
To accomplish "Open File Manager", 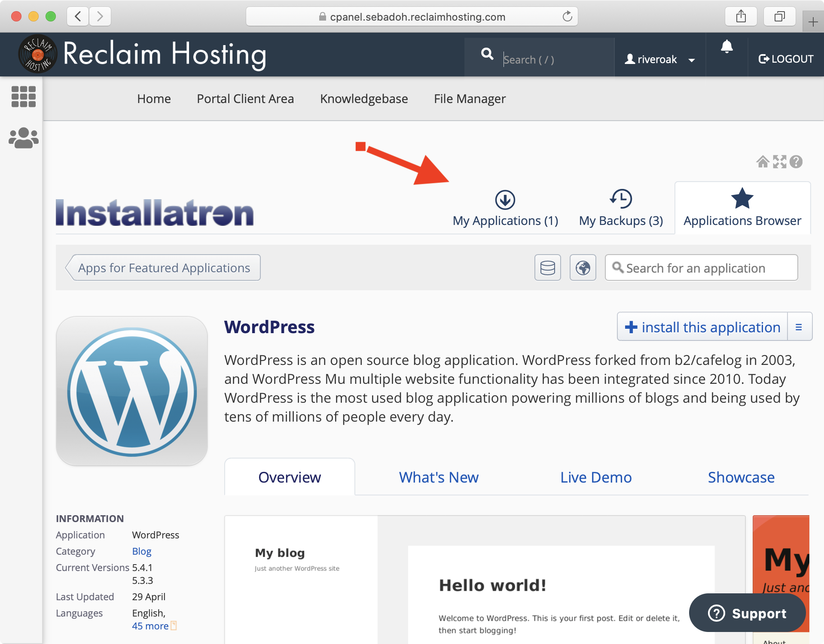I will (x=470, y=99).
